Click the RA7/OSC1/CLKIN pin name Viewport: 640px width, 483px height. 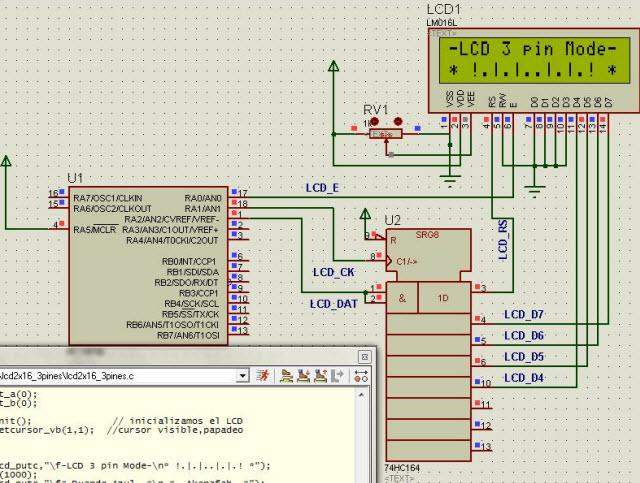pos(108,198)
